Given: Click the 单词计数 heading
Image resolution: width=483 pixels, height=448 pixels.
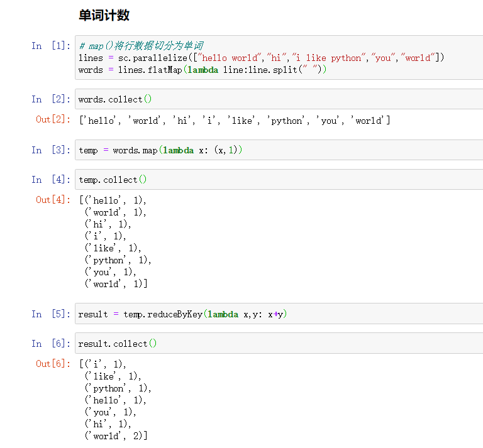Looking at the screenshot, I should (x=104, y=15).
